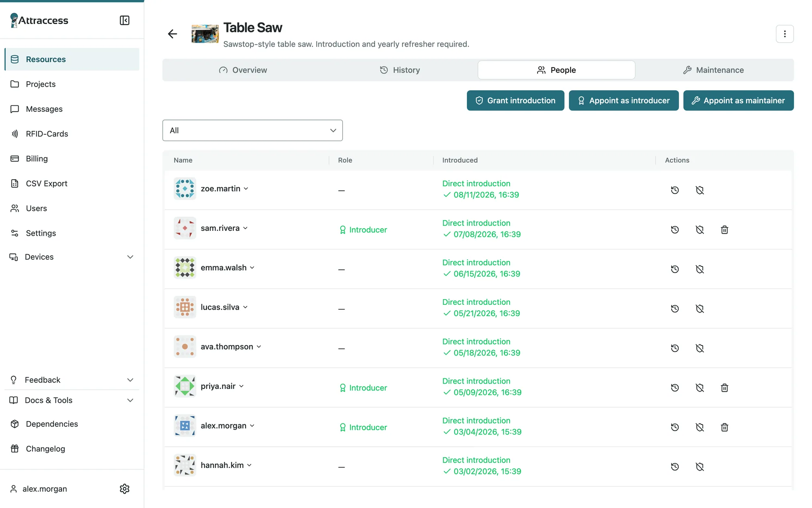Switch to the Overview tab
Image resolution: width=812 pixels, height=508 pixels.
pos(242,70)
